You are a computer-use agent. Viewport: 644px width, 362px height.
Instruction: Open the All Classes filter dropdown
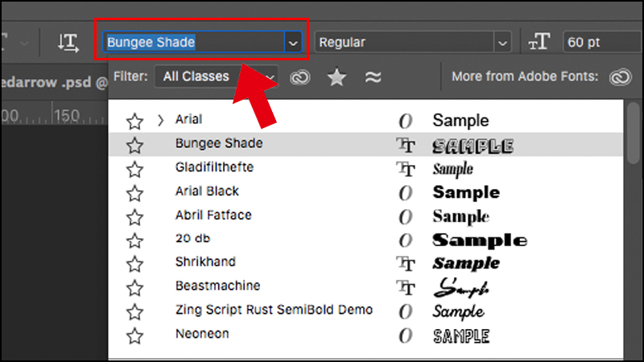pyautogui.click(x=217, y=77)
